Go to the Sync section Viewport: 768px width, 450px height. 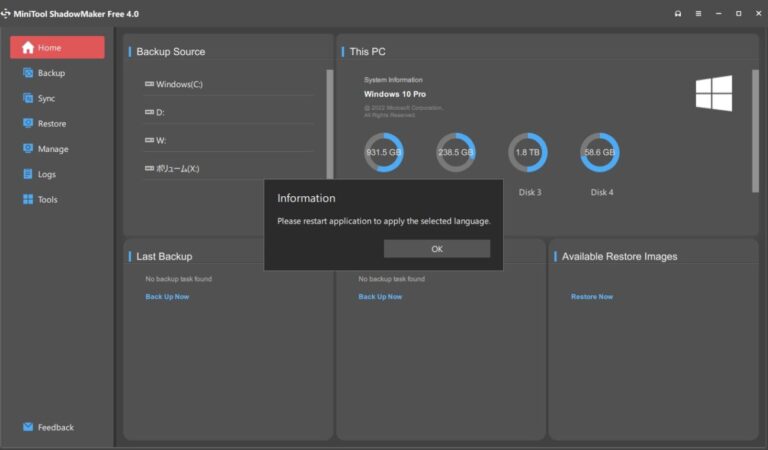(x=47, y=98)
